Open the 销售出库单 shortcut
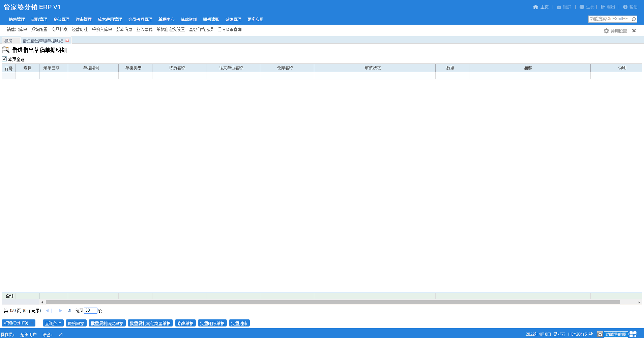This screenshot has height=340, width=644. pyautogui.click(x=17, y=30)
